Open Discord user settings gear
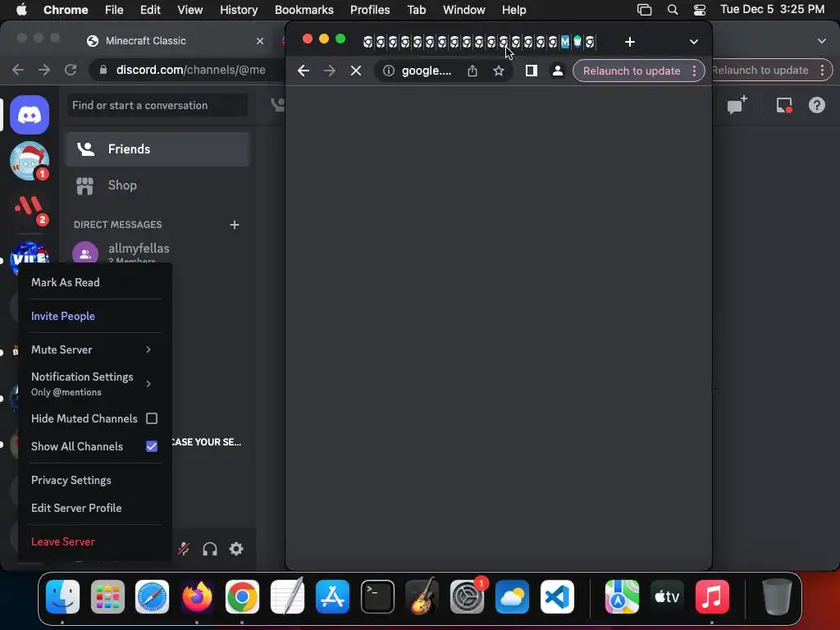Viewport: 840px width, 630px height. tap(236, 549)
